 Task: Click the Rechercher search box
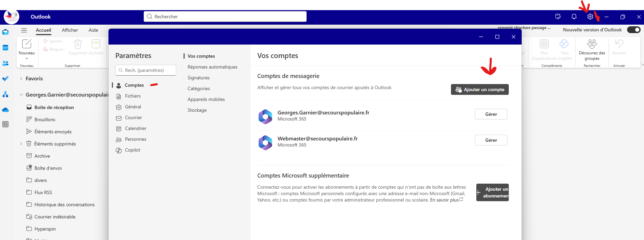[x=225, y=17]
